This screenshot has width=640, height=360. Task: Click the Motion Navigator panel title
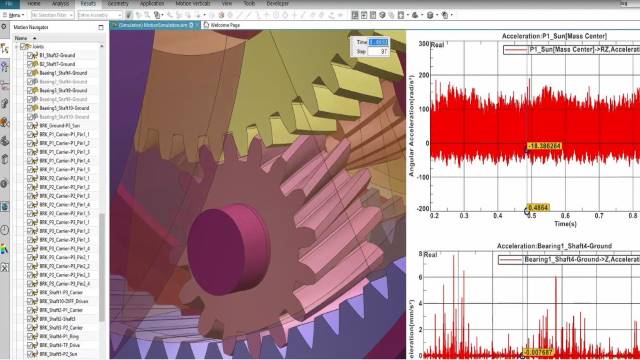pyautogui.click(x=31, y=27)
